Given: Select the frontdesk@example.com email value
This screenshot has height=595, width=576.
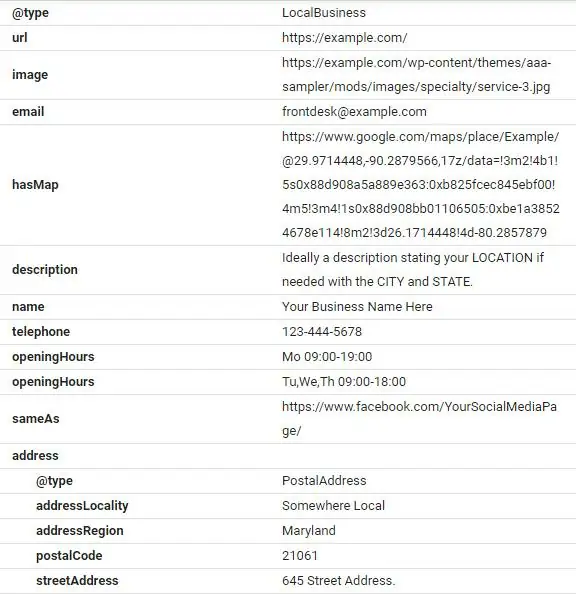Looking at the screenshot, I should (x=354, y=112).
